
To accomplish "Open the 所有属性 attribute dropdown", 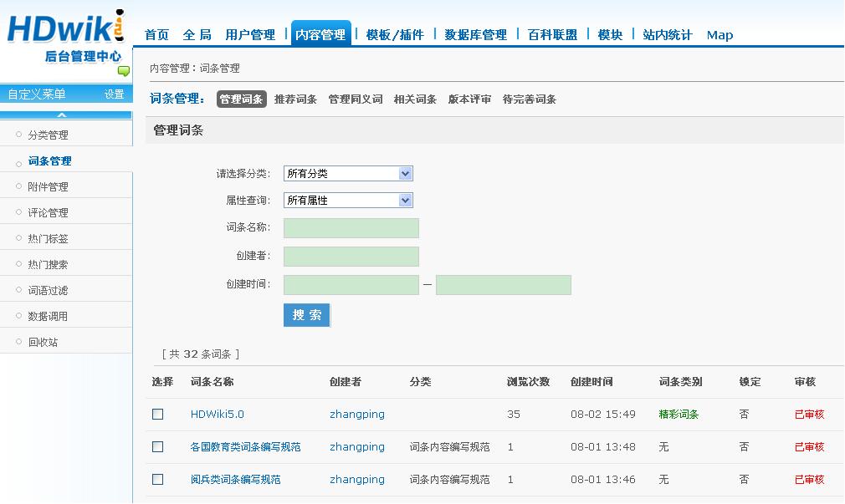I will pos(348,201).
